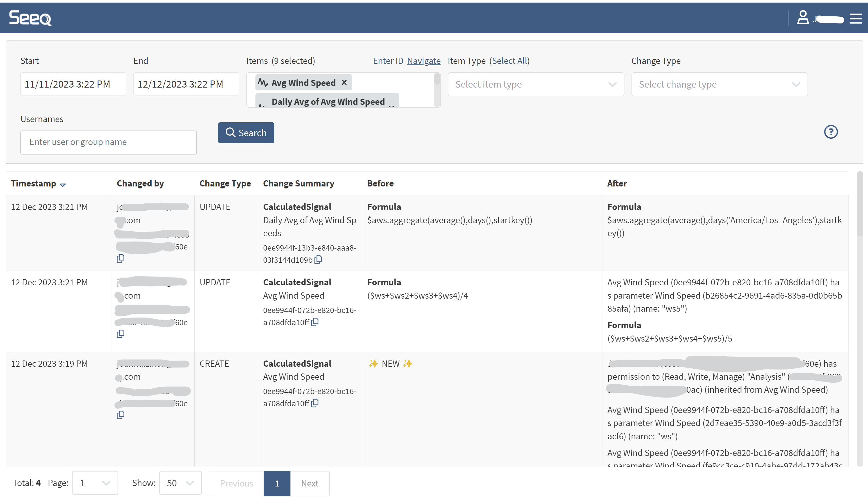The height and width of the screenshot is (504, 868).
Task: Click the Enter ID link
Action: click(x=388, y=61)
